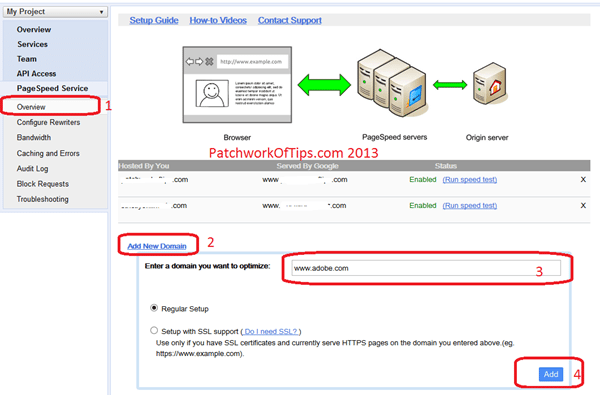Click the Origin server icon in the diagram
This screenshot has height=395, width=600.
pos(489,83)
